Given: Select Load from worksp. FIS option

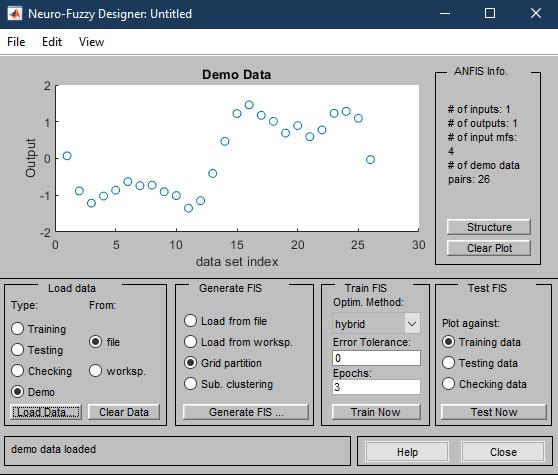Looking at the screenshot, I should (x=190, y=342).
